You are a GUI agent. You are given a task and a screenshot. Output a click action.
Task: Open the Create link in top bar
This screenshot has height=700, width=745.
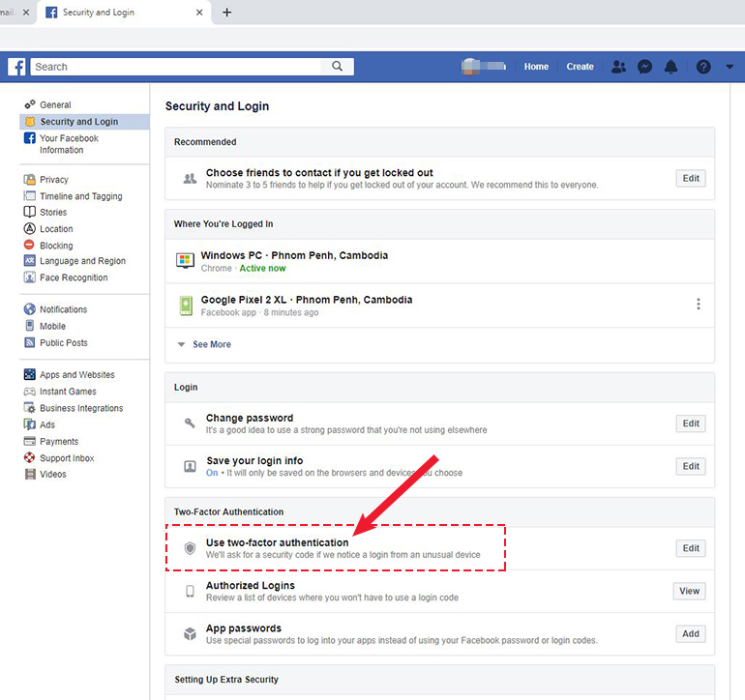(x=580, y=67)
